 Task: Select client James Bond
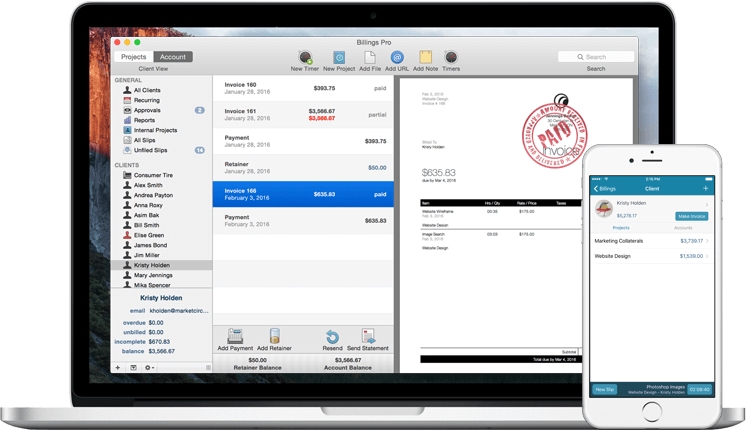pos(150,245)
